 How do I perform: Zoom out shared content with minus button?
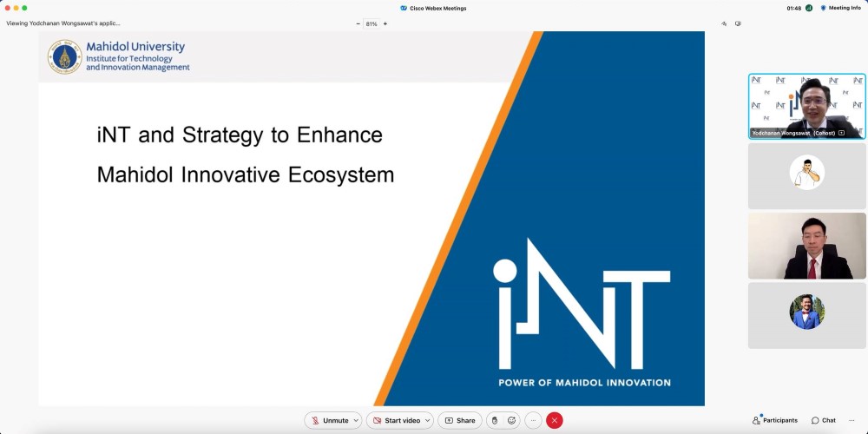click(358, 23)
